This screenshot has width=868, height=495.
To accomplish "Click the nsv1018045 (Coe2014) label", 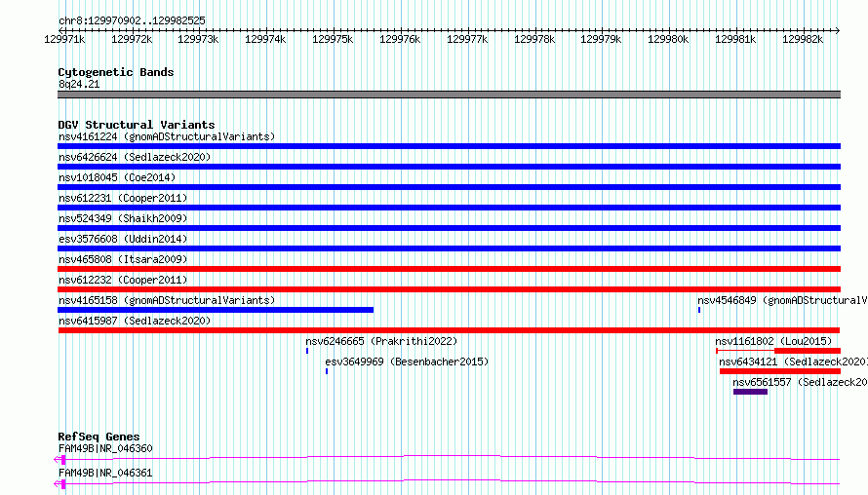I will [x=117, y=177].
